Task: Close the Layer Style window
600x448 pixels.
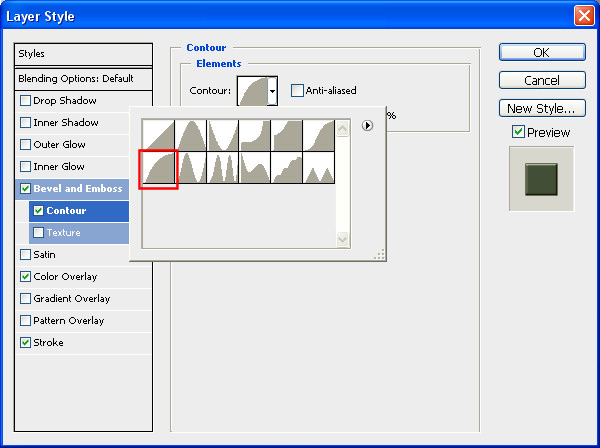Action: click(x=584, y=16)
